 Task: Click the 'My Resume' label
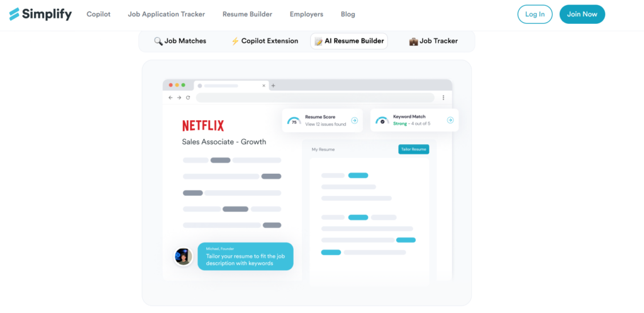click(x=323, y=149)
